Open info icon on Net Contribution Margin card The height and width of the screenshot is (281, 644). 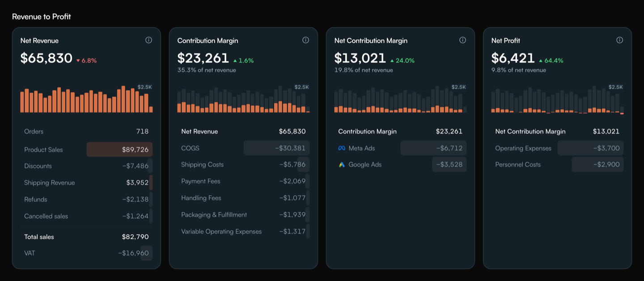(x=462, y=40)
